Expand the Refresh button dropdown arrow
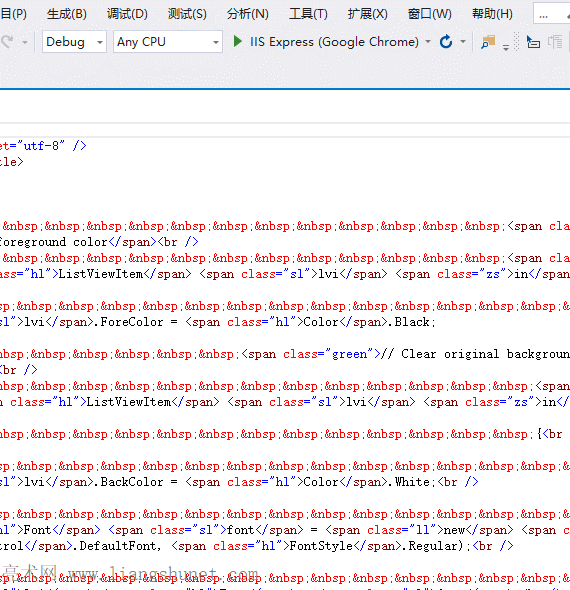Image resolution: width=570 pixels, height=590 pixels. tap(463, 41)
